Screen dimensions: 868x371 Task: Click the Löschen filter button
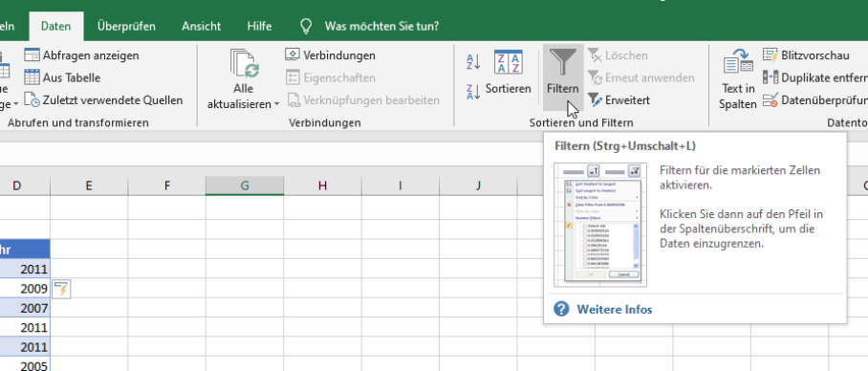coord(618,55)
